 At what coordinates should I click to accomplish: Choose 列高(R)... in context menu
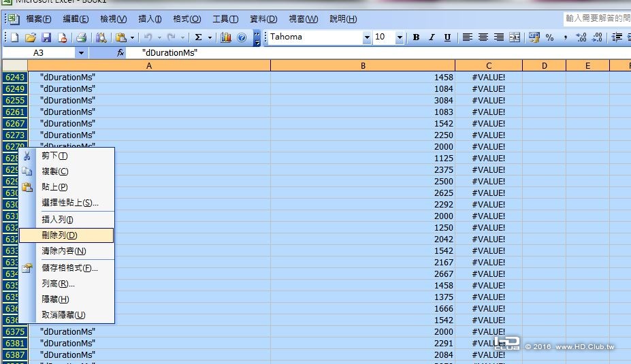tap(67, 284)
